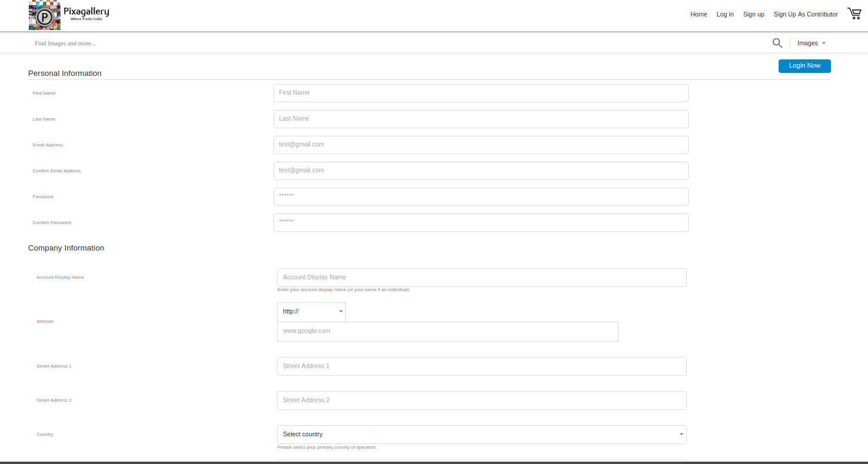Focus the Find Images search field
Image resolution: width=868 pixels, height=464 pixels.
tap(353, 43)
